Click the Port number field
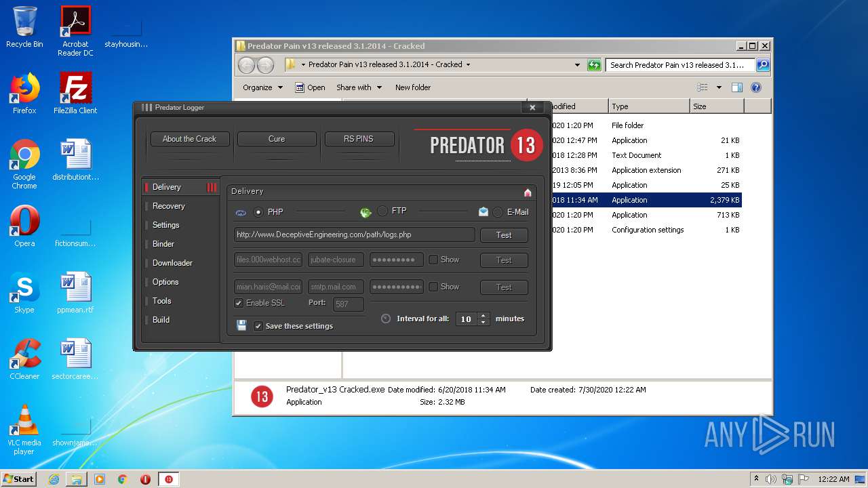The width and height of the screenshot is (868, 488). [x=349, y=304]
